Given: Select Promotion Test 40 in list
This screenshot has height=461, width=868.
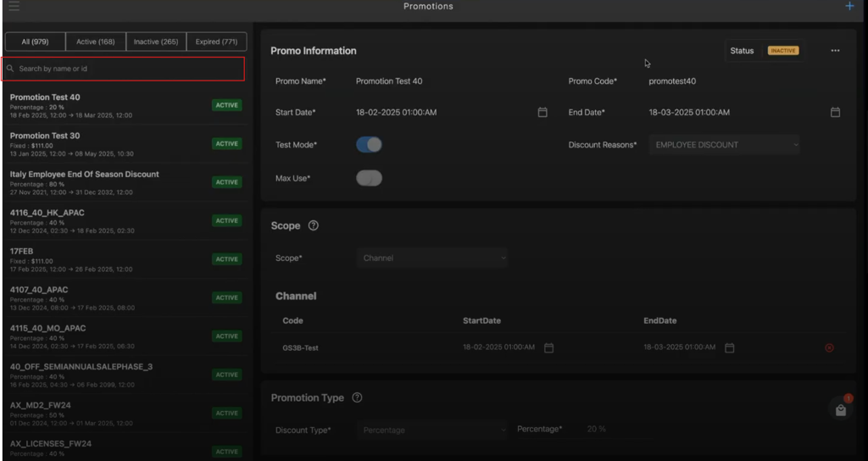Looking at the screenshot, I should [126, 105].
